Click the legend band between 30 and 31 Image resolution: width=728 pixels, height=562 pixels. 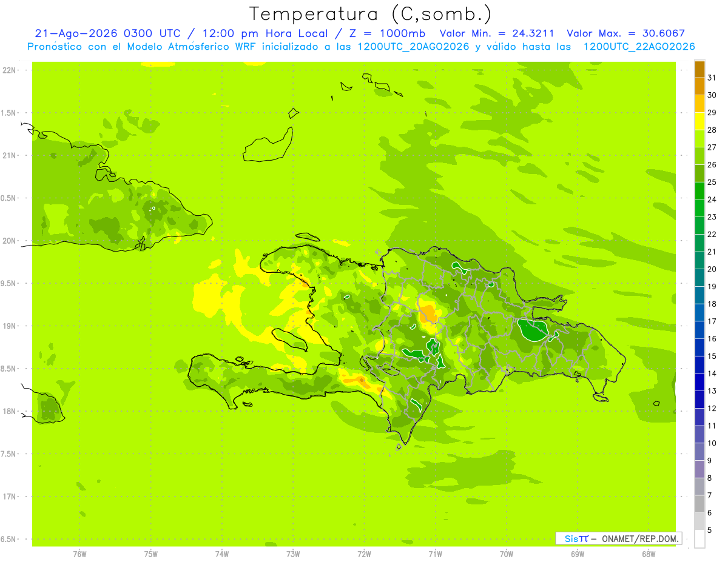tap(699, 86)
